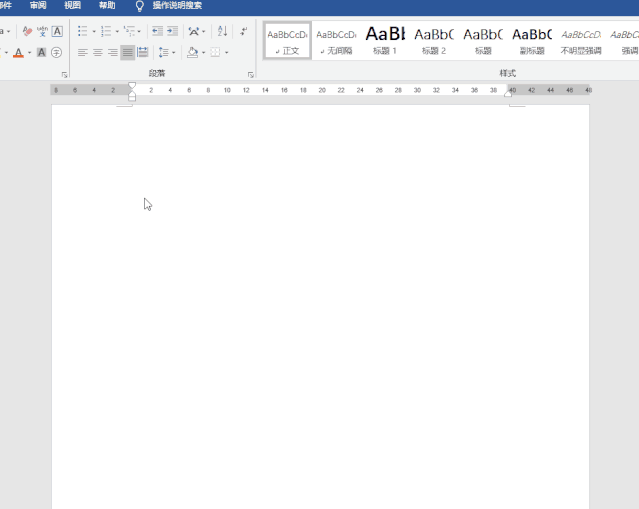Open the phonetic guide (wén) tool
Image resolution: width=639 pixels, height=509 pixels.
42,31
